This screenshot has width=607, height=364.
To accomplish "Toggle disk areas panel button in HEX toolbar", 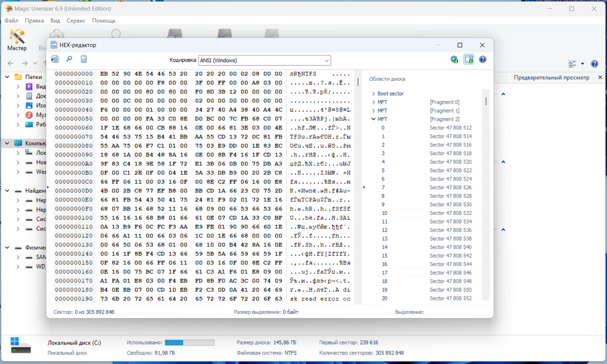I will (x=469, y=60).
